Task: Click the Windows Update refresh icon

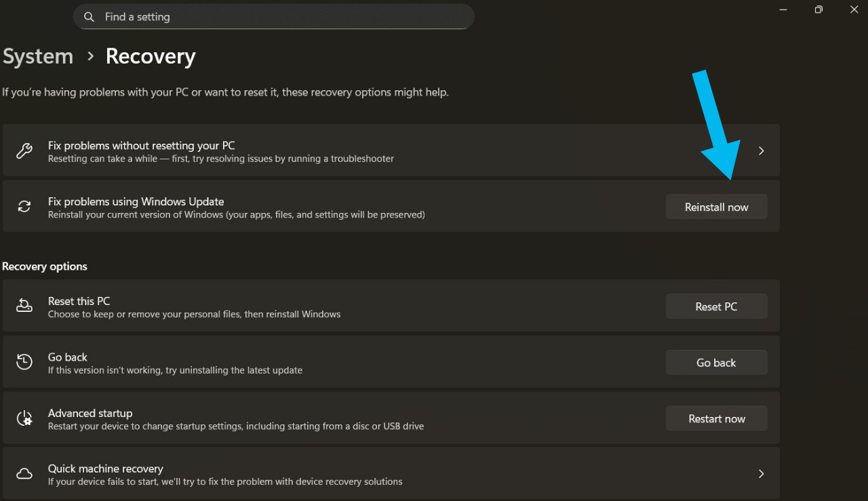Action: click(x=24, y=207)
